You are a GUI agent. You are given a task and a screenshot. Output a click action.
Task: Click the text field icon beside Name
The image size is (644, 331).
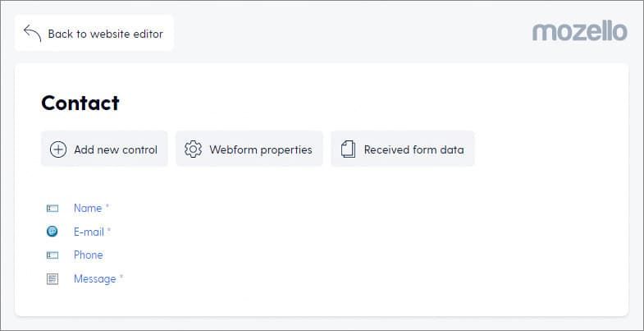coord(53,209)
